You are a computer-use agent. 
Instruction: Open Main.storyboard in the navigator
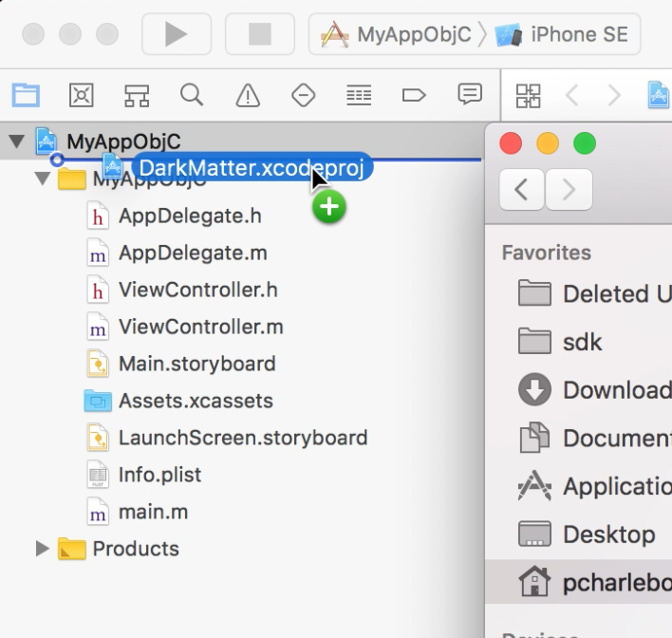tap(196, 364)
